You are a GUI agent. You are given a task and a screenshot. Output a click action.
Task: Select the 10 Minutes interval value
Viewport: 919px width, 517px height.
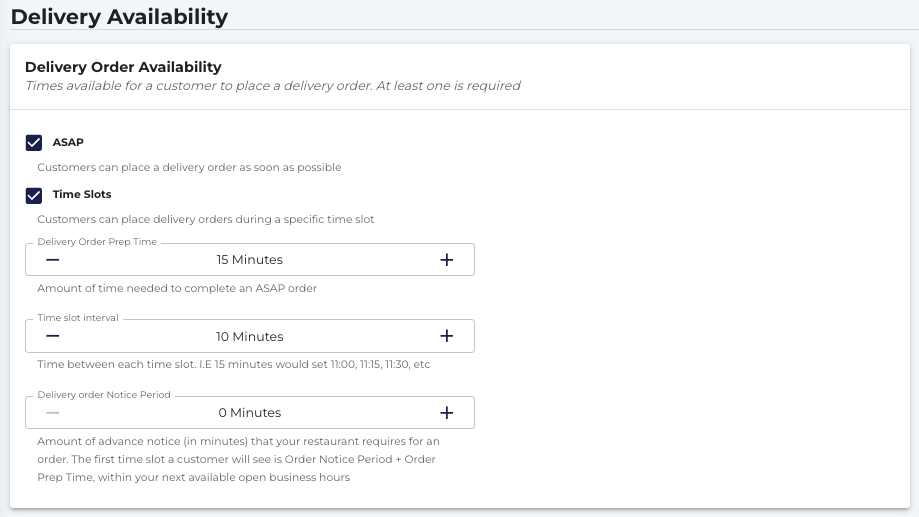(x=250, y=336)
